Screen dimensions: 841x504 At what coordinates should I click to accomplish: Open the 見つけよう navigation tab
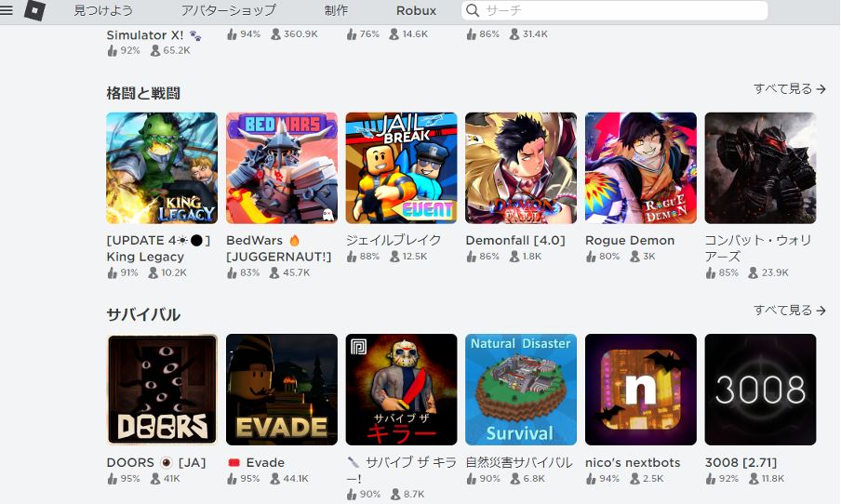tap(103, 10)
